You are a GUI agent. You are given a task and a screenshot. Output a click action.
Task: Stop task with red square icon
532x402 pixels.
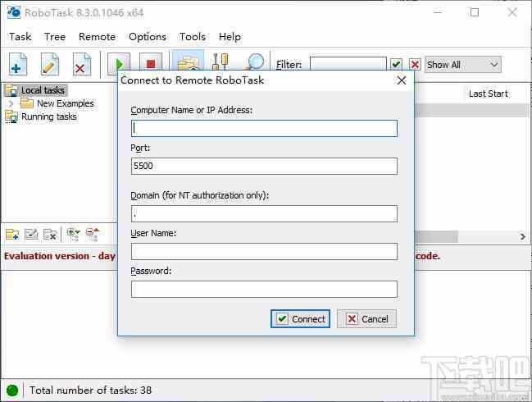coord(151,63)
